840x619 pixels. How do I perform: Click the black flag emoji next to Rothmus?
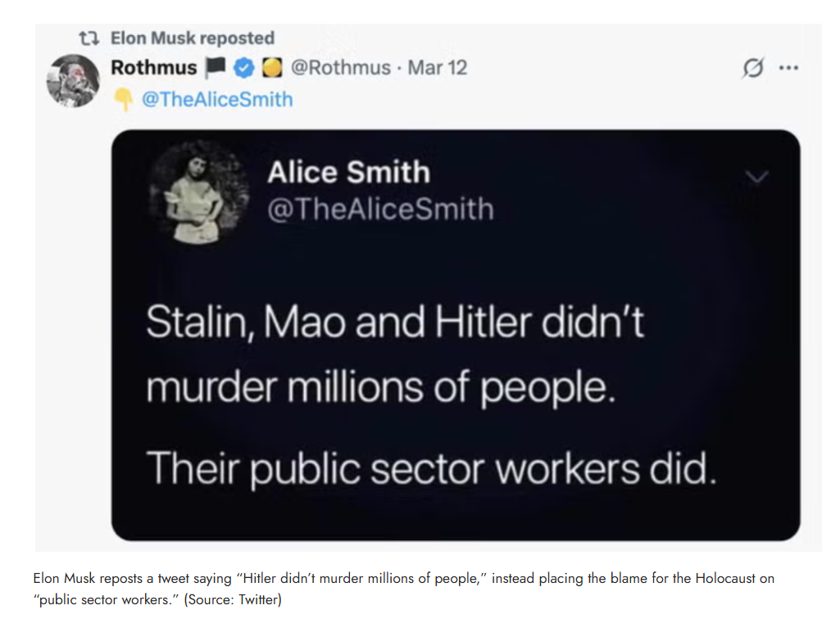[216, 66]
